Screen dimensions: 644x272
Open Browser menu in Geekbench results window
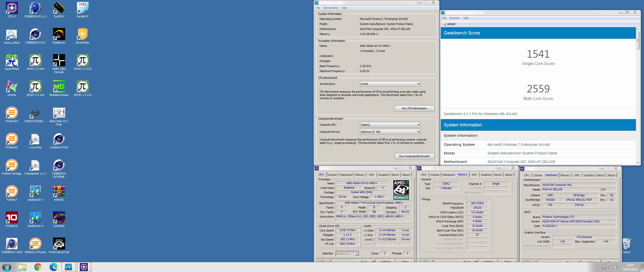(455, 18)
